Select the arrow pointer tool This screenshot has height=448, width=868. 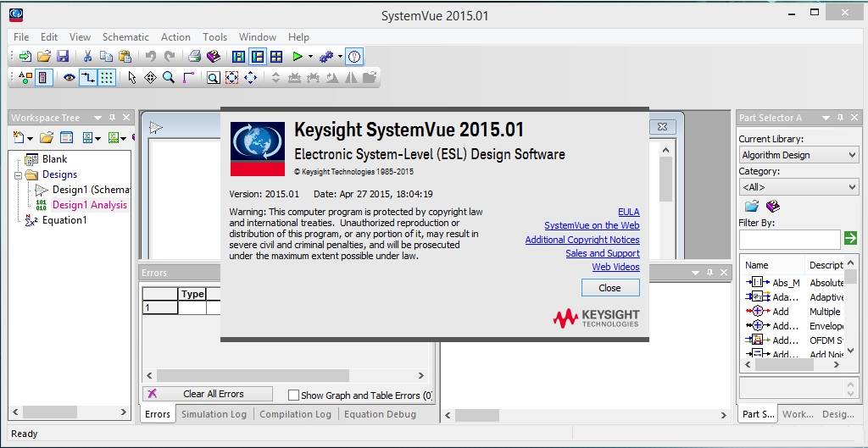pyautogui.click(x=131, y=77)
